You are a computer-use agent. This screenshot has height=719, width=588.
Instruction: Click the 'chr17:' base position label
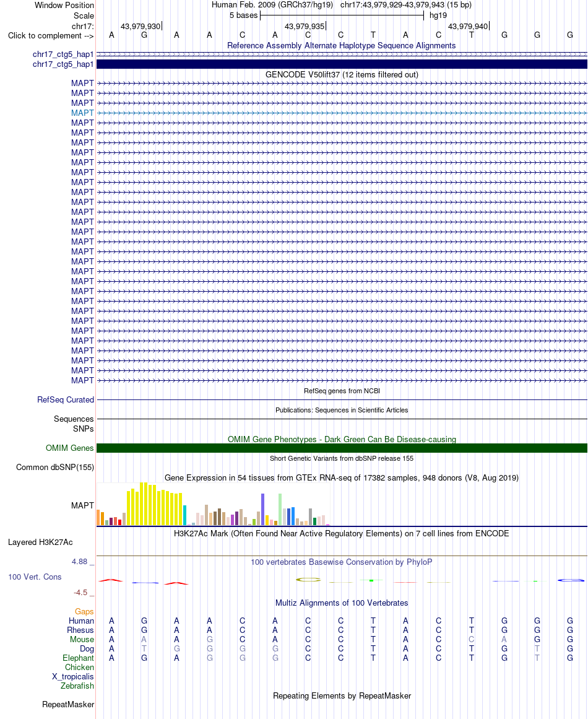82,26
